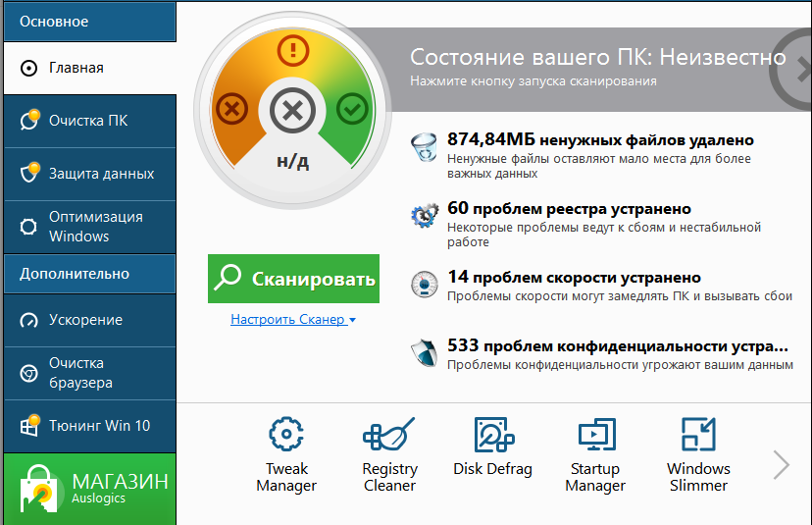Image resolution: width=812 pixels, height=525 pixels.
Task: Click the н/д gauge label
Action: pos(292,161)
